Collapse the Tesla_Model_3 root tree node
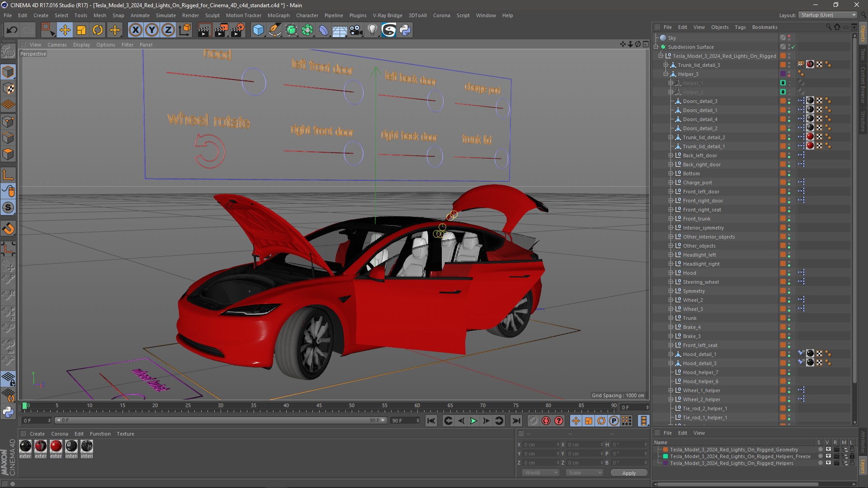The height and width of the screenshot is (488, 868). tap(661, 56)
